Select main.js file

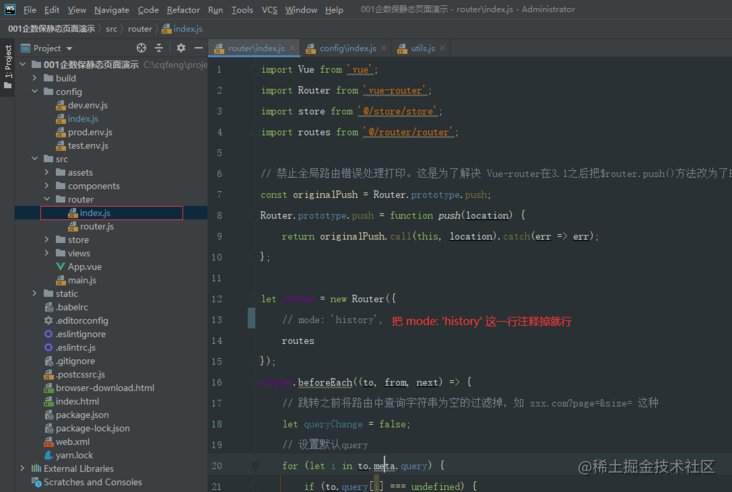76,280
